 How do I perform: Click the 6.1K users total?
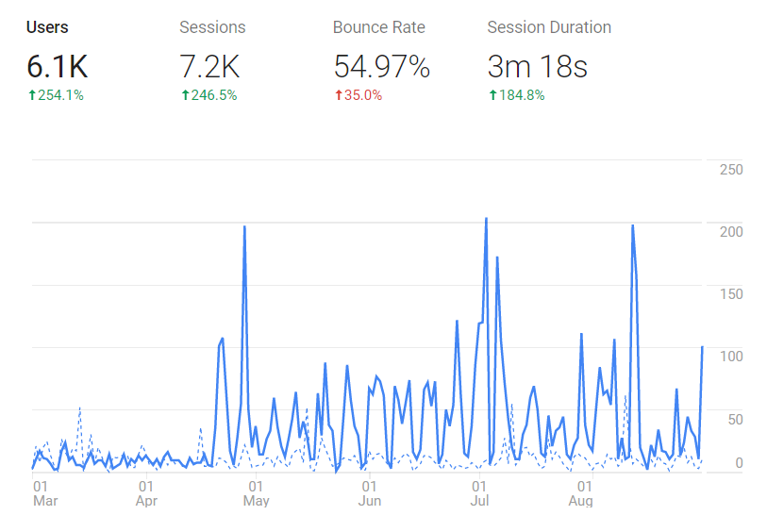click(57, 66)
